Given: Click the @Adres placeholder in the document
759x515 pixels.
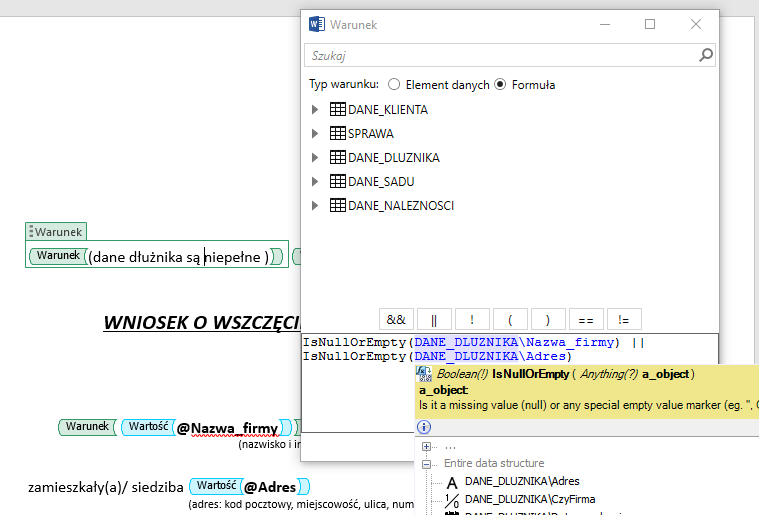Looking at the screenshot, I should 270,487.
